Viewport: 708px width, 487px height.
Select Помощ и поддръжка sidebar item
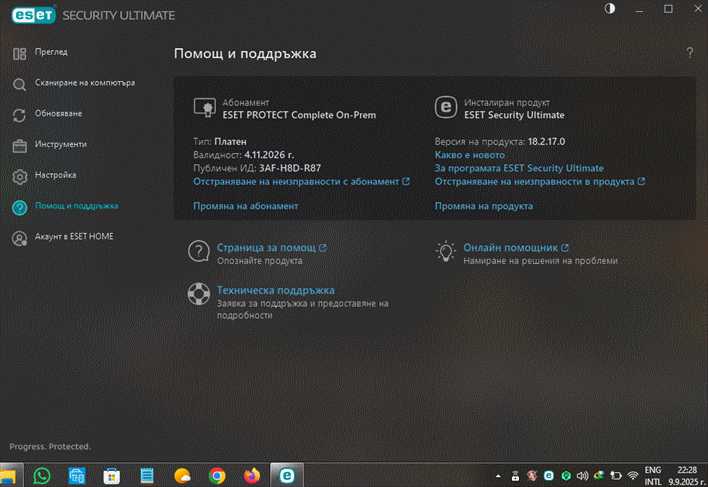[76, 206]
